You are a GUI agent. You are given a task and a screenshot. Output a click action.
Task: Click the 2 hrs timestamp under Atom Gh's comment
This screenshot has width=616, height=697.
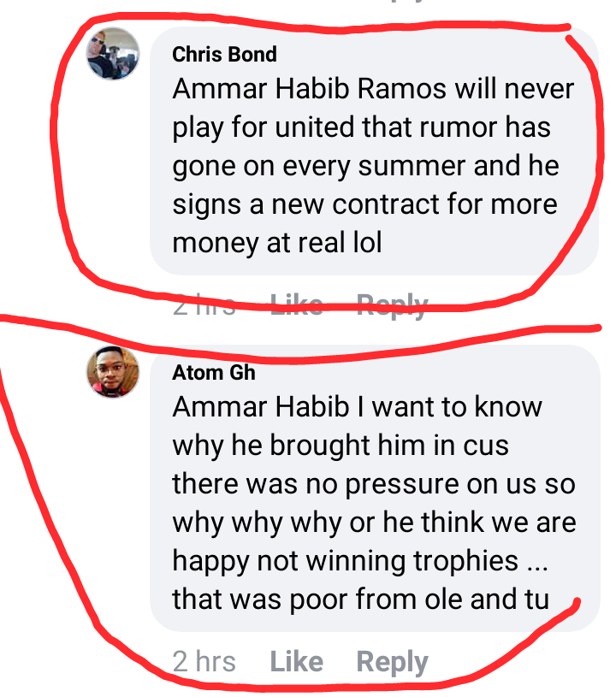click(x=204, y=661)
